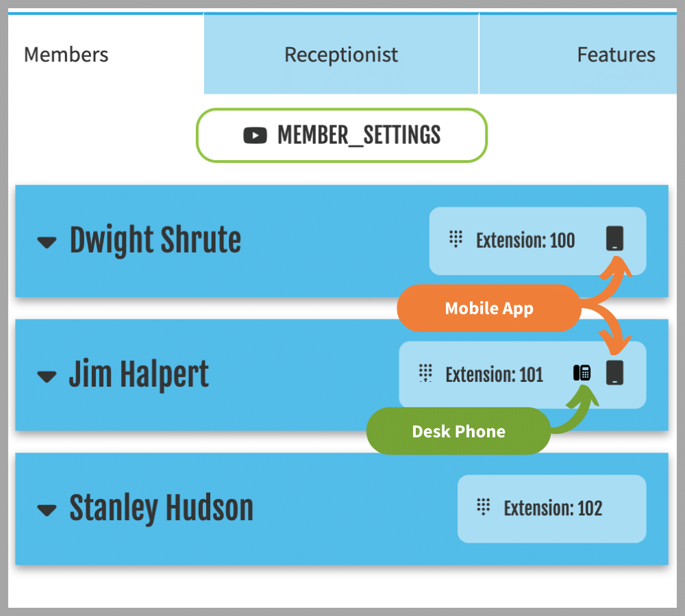This screenshot has width=685, height=616.
Task: Open the Receptionist tab
Action: [x=341, y=54]
